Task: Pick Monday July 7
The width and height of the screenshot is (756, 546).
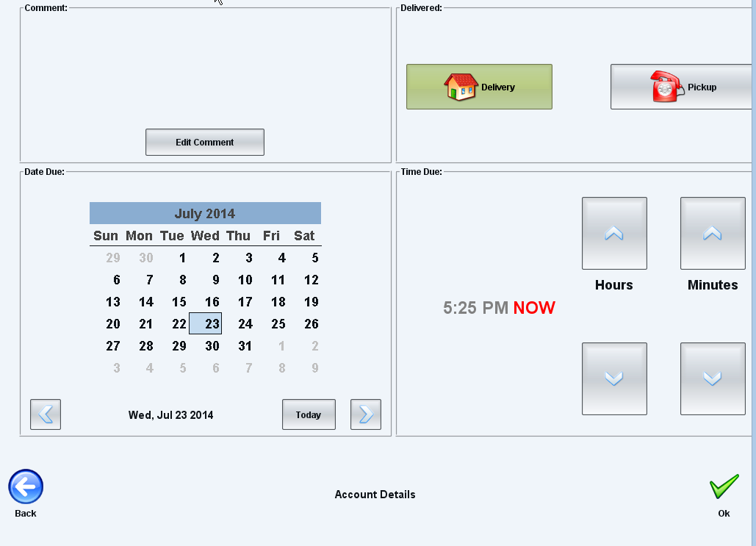Action: click(x=149, y=280)
